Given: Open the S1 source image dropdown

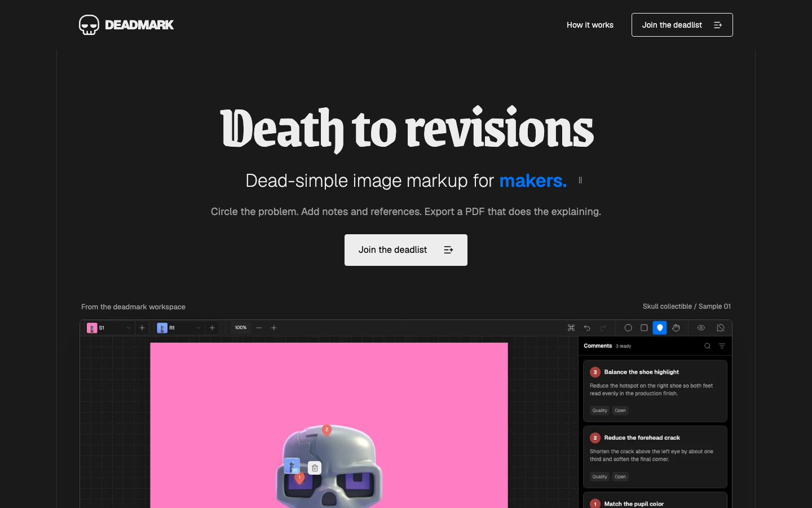Looking at the screenshot, I should 110,328.
